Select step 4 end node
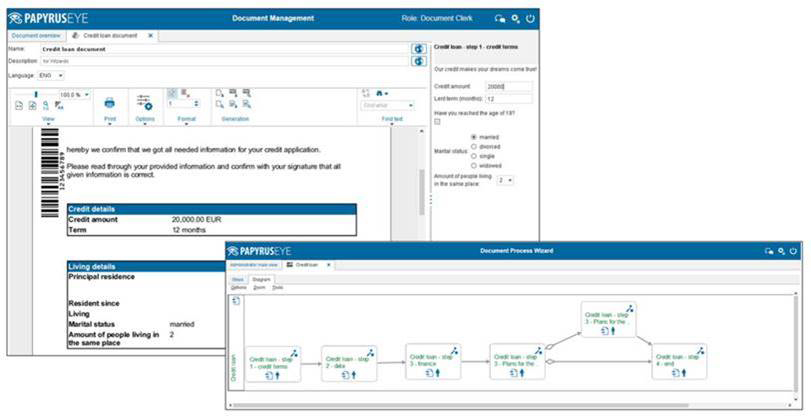 tap(679, 361)
